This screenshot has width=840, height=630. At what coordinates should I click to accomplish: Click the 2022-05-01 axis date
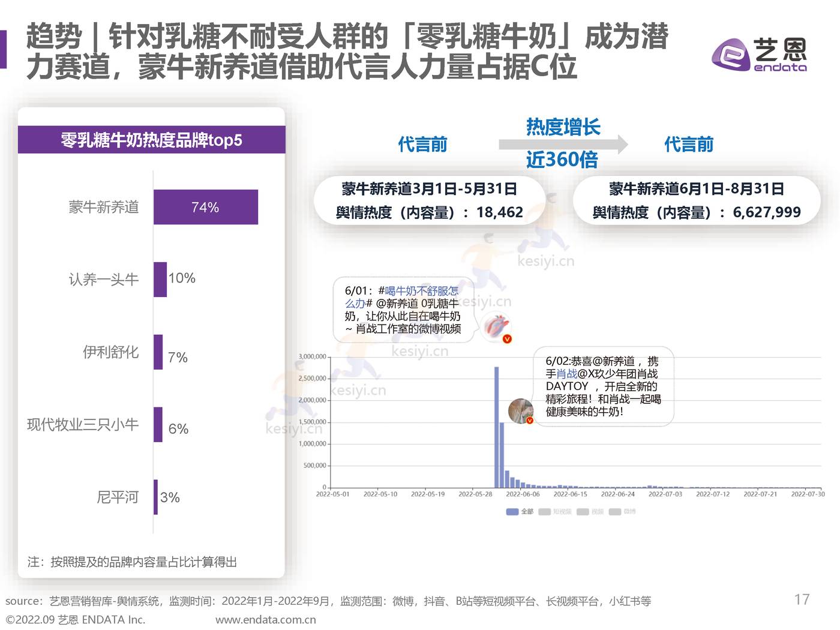point(332,494)
